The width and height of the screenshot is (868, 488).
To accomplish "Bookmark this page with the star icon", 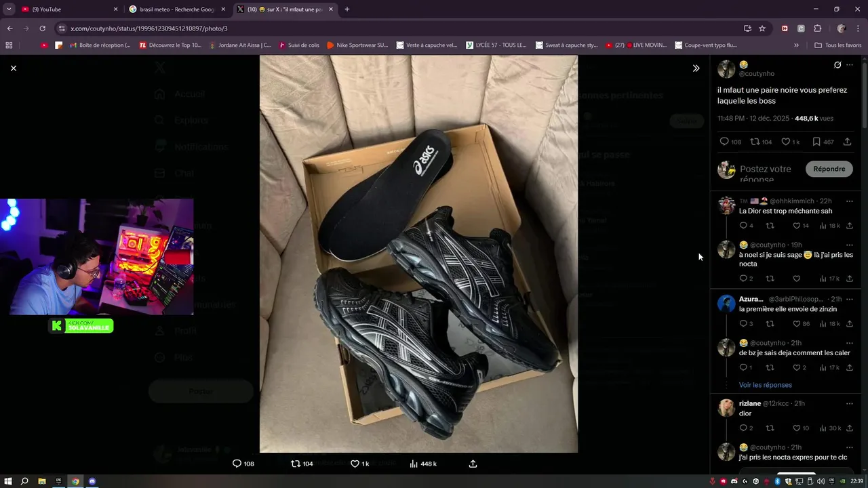I will coord(762,28).
